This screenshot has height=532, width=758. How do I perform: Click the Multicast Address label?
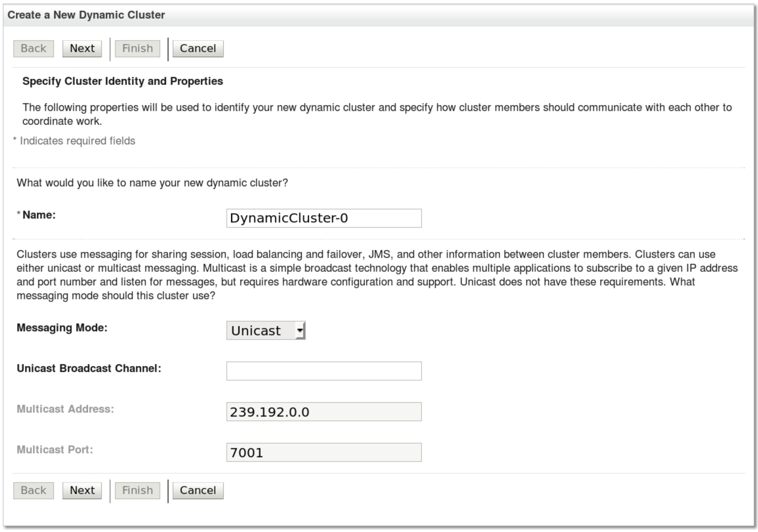[x=65, y=409]
